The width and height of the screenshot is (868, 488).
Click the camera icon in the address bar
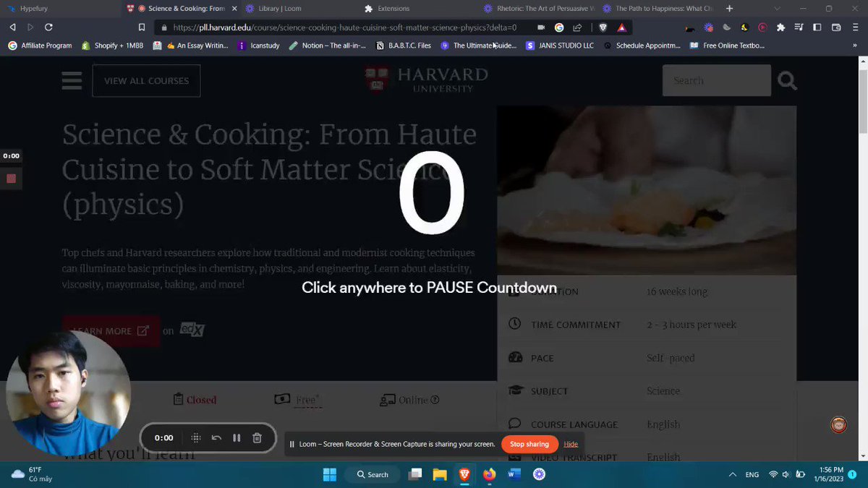tap(541, 27)
